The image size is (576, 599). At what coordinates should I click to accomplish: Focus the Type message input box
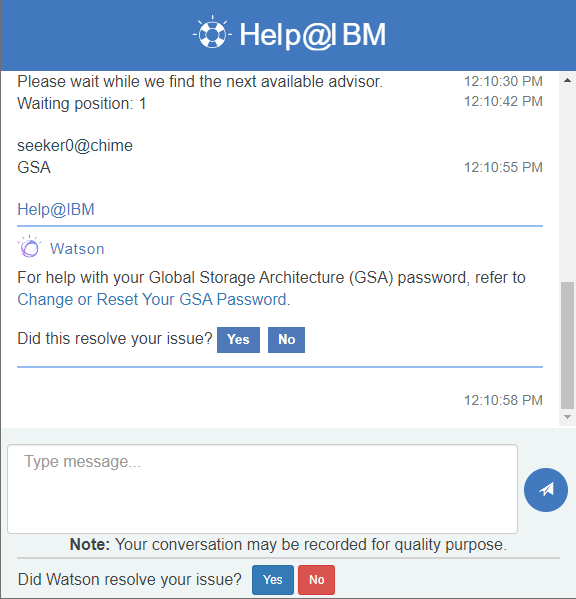pos(262,489)
